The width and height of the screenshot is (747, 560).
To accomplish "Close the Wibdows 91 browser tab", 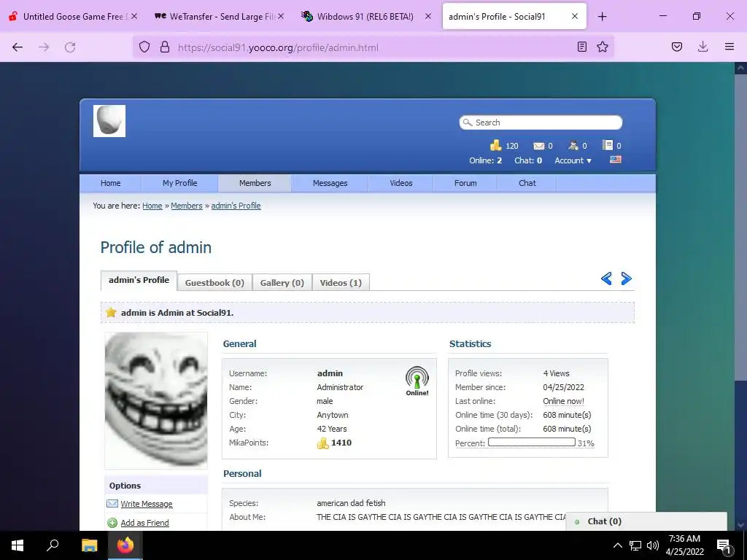I will [427, 16].
